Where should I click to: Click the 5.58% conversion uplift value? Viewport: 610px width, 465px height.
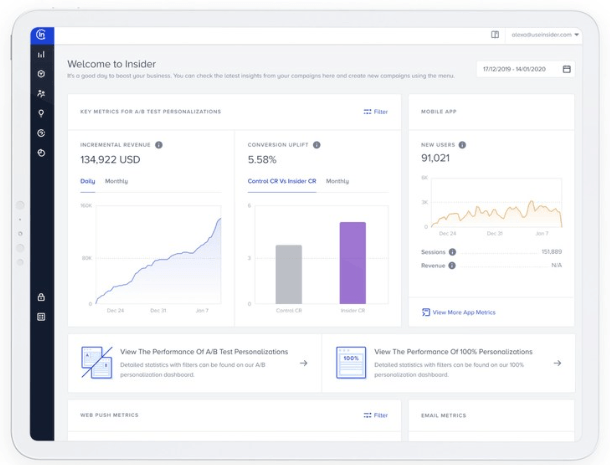pyautogui.click(x=262, y=160)
